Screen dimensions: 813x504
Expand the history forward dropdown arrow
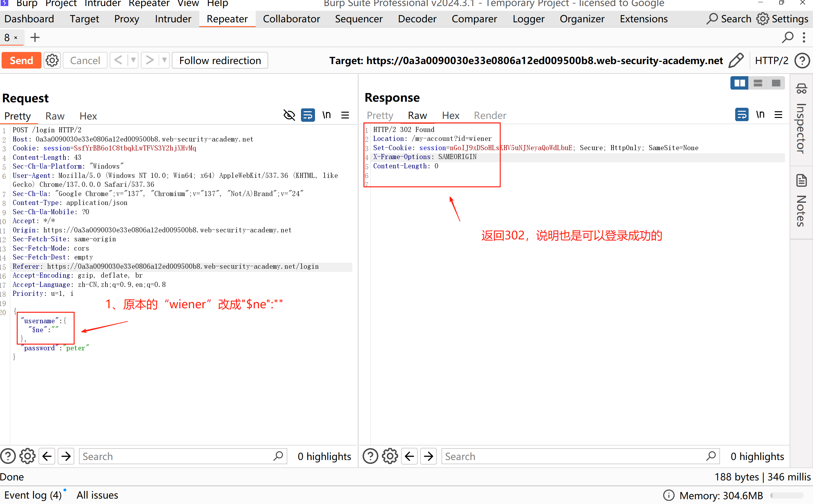(x=164, y=60)
